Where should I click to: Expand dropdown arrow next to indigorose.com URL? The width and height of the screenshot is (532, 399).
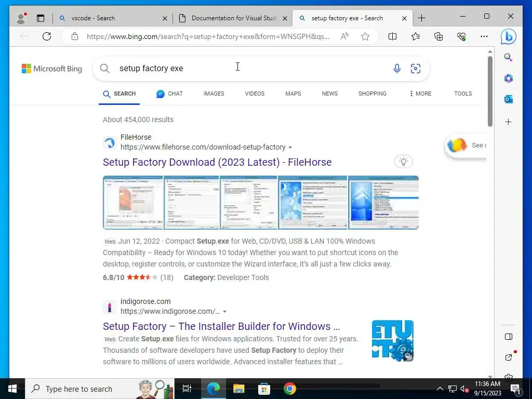click(224, 312)
